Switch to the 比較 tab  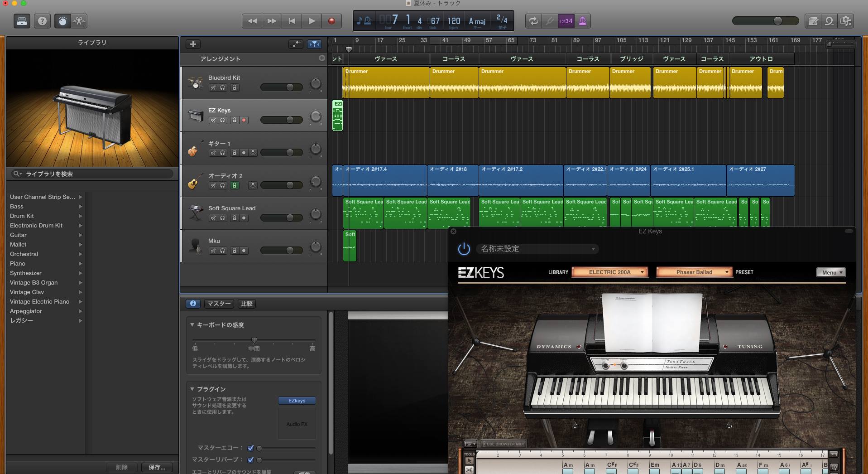point(247,304)
